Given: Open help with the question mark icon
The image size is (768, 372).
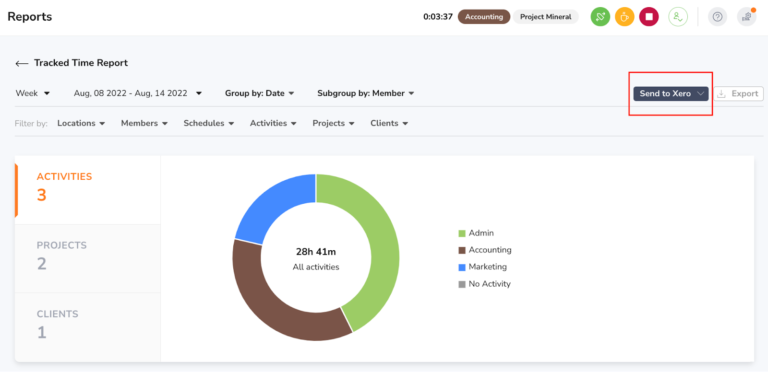Looking at the screenshot, I should (718, 17).
